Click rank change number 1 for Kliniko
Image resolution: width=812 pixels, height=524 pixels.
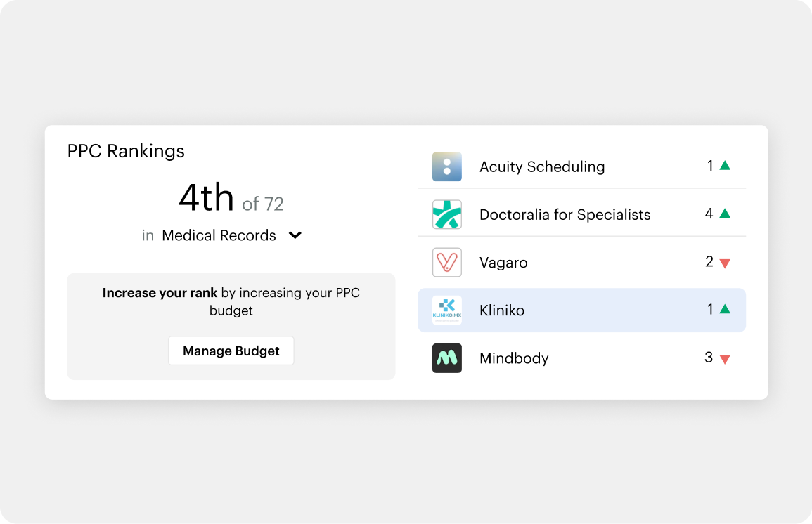[x=711, y=309]
